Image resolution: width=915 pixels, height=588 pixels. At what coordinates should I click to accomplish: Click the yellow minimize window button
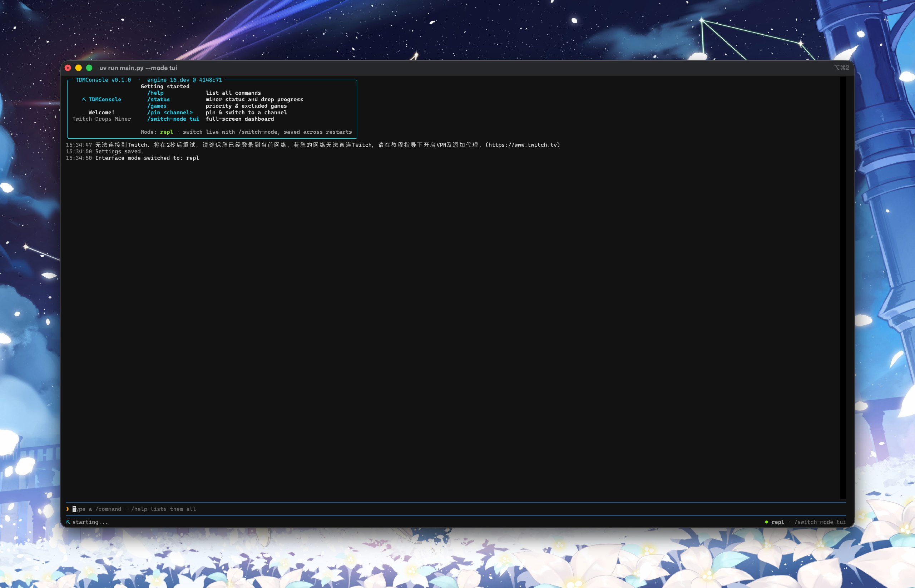(79, 68)
